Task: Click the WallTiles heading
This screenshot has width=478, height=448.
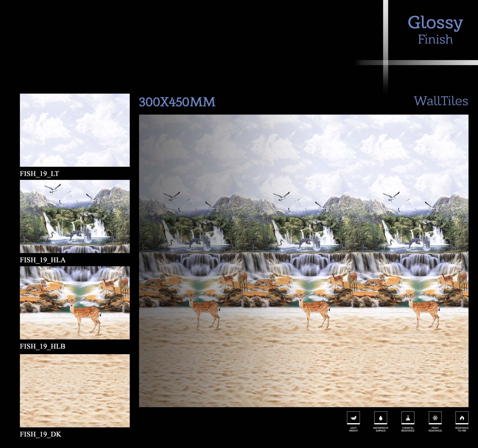Action: point(441,101)
